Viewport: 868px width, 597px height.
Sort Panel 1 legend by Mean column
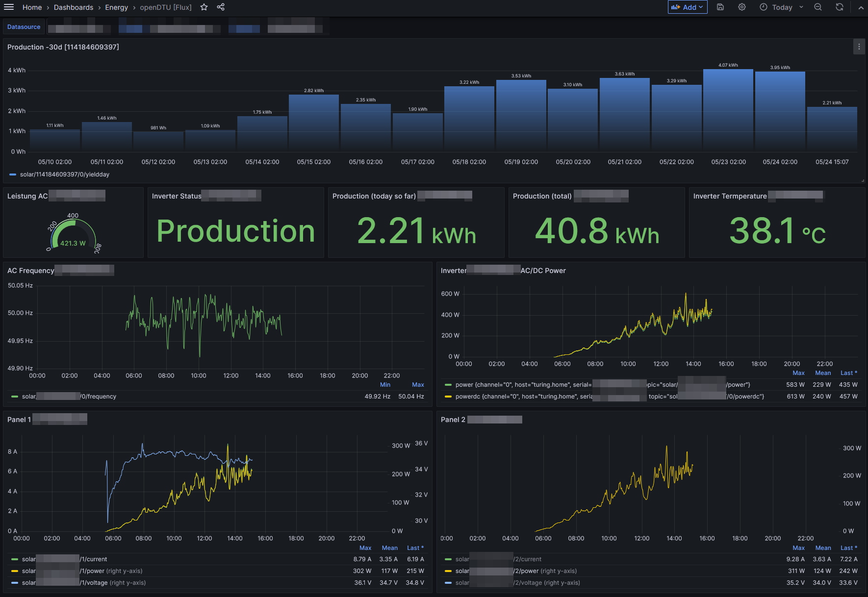pyautogui.click(x=389, y=548)
